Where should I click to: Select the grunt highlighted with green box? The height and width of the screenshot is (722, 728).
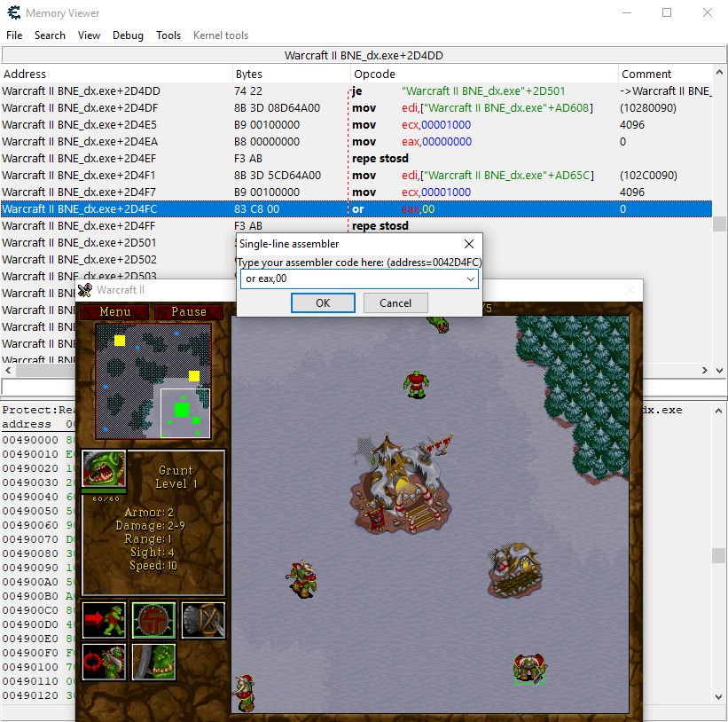529,670
